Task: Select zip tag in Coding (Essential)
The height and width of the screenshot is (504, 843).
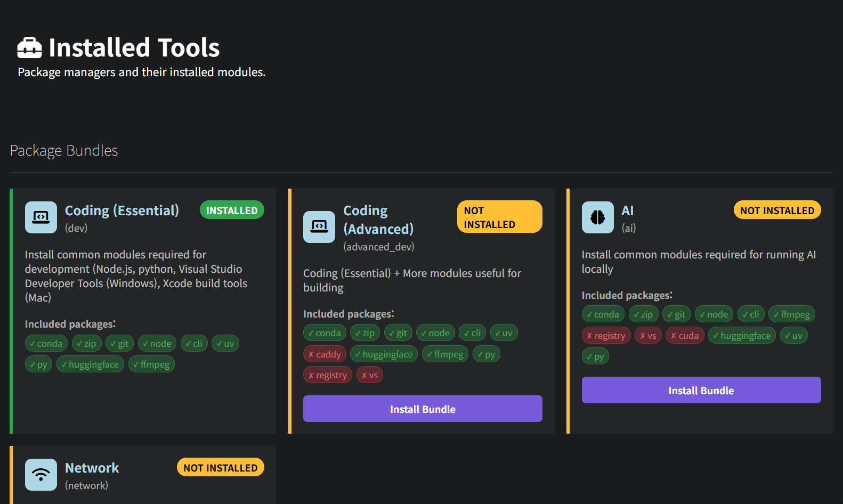Action: [87, 344]
